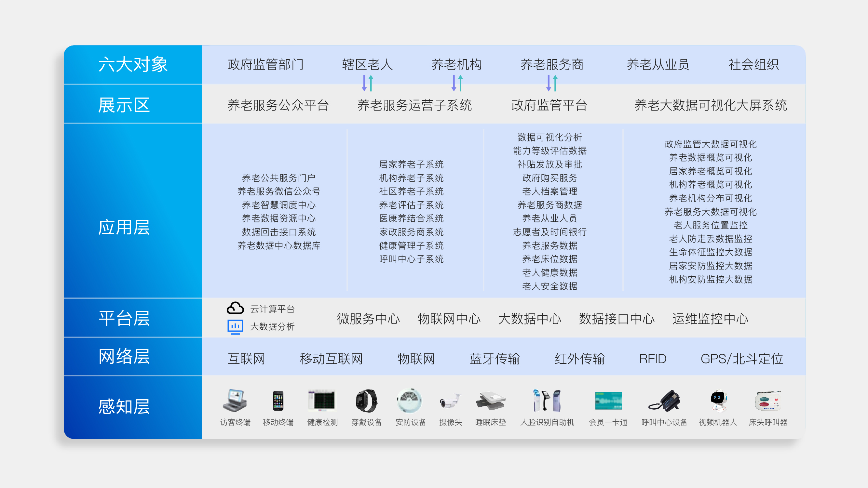Click 数据回击接口系统 entry
Viewport: 868px width, 488px height.
coord(279,232)
